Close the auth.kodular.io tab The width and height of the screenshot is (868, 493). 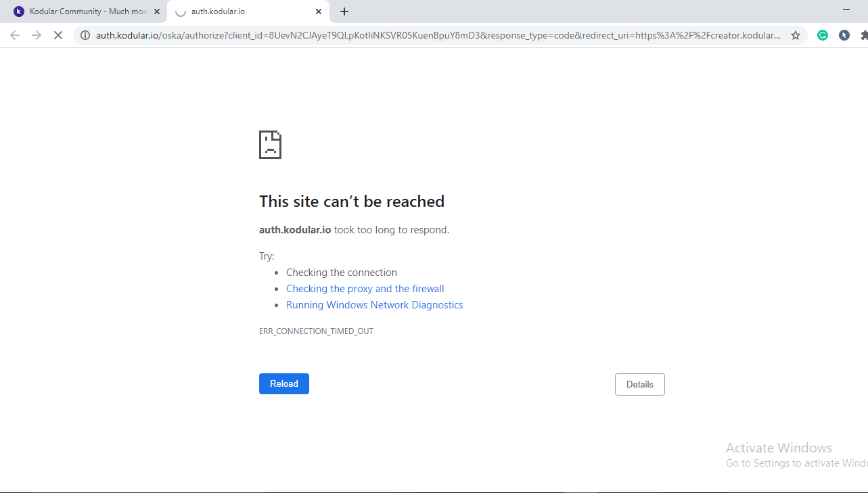(x=319, y=11)
